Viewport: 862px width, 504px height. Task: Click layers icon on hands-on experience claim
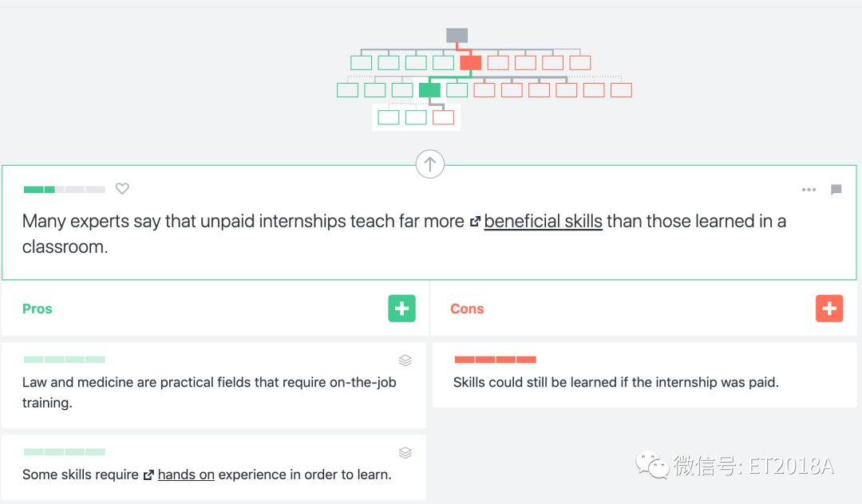405,453
